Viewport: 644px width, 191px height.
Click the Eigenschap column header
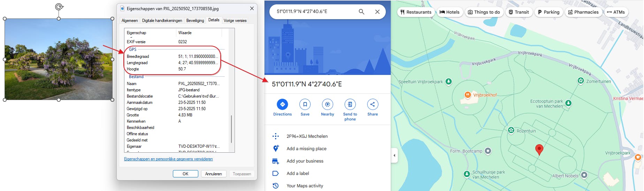coord(150,33)
